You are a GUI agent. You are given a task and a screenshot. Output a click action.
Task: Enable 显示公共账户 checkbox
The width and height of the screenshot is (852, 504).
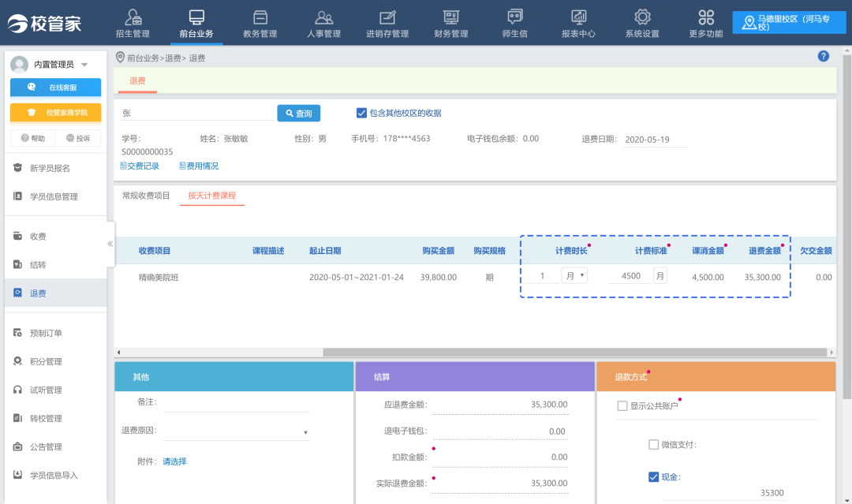[622, 405]
